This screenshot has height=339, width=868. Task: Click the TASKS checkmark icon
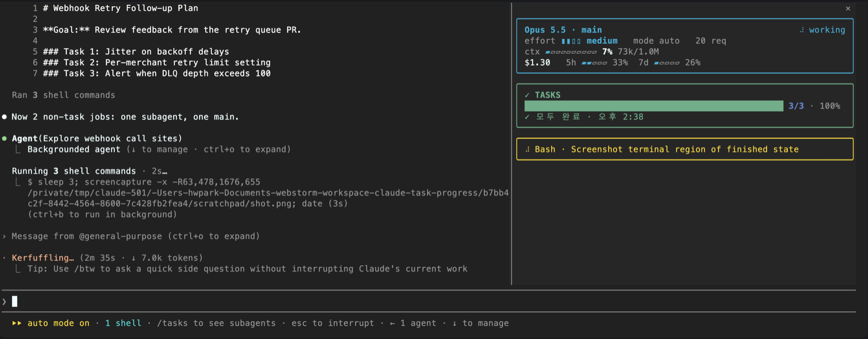point(527,95)
